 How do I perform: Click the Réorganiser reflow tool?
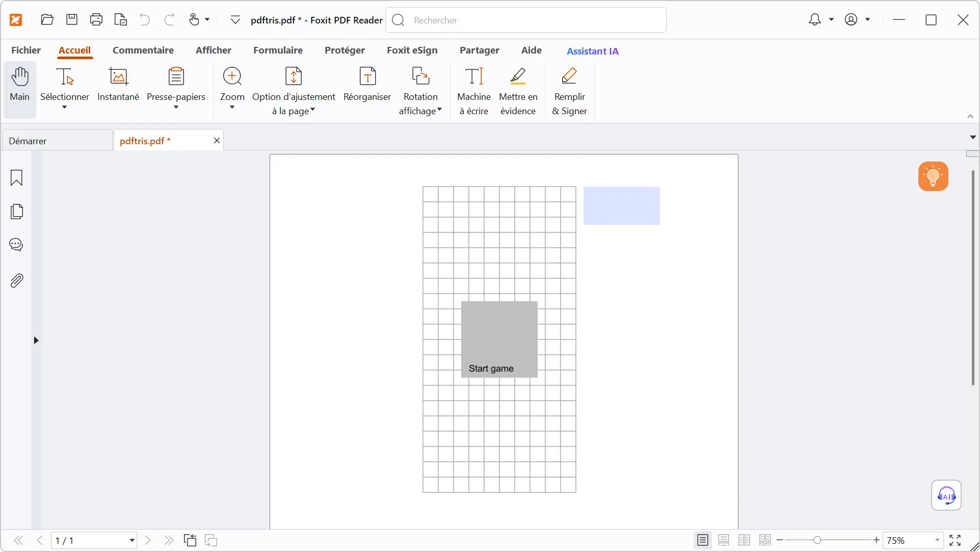coord(367,84)
